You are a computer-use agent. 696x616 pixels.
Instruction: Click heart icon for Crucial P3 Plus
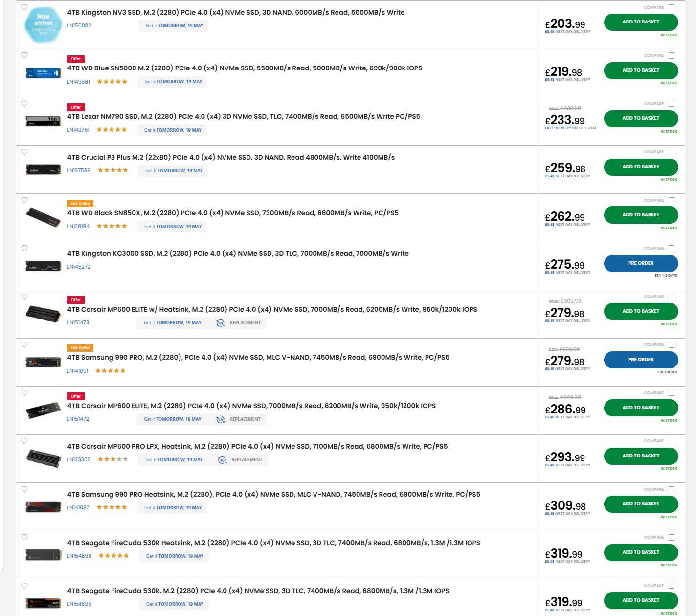click(x=24, y=152)
